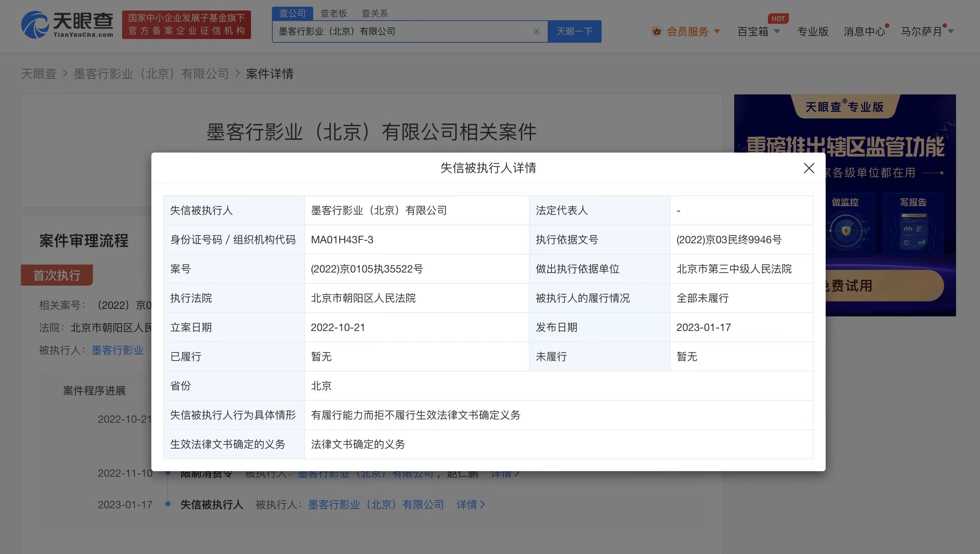Image resolution: width=980 pixels, height=554 pixels.
Task: Click 墨客行影业（北京）有限公司 in the dialog table
Action: pos(379,210)
